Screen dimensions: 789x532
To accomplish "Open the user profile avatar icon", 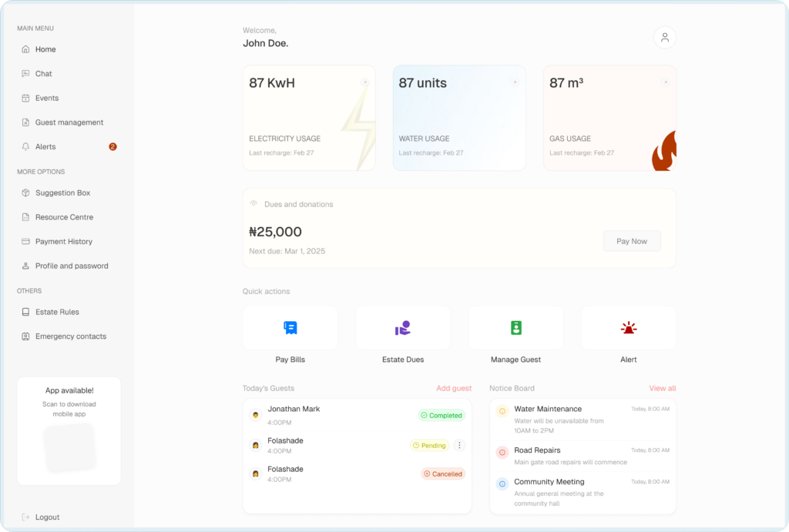I will coord(664,38).
